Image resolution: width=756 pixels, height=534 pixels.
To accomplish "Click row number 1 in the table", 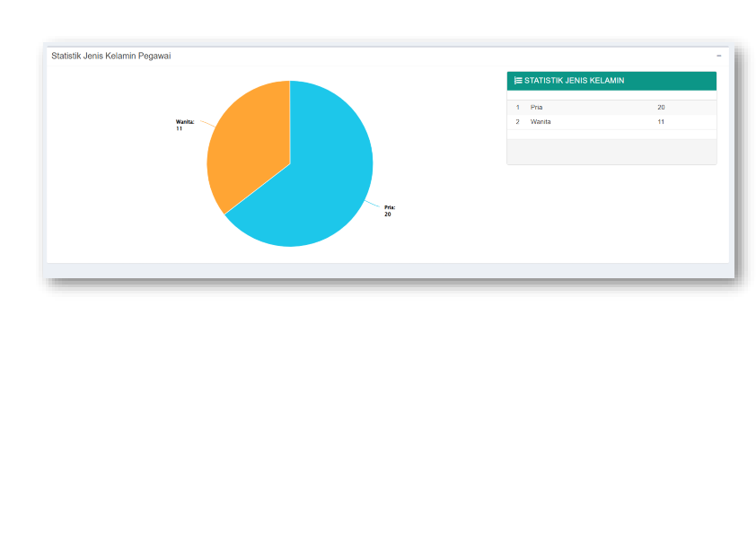I will [x=517, y=108].
